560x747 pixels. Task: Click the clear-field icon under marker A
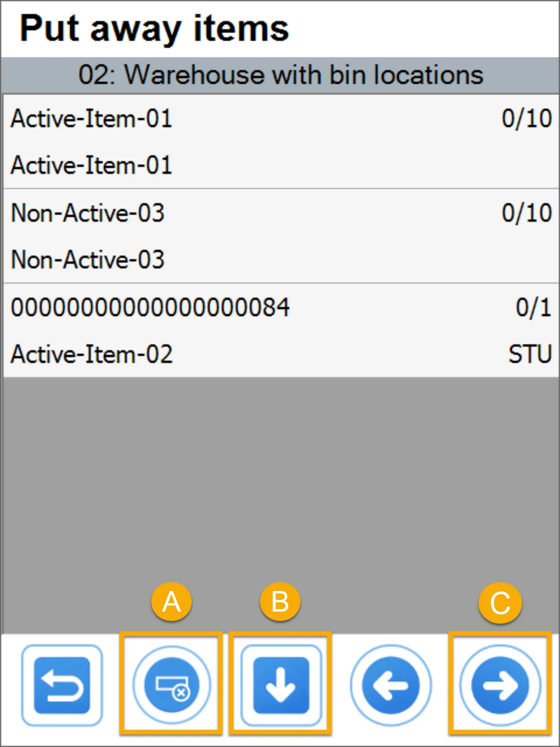(x=171, y=685)
